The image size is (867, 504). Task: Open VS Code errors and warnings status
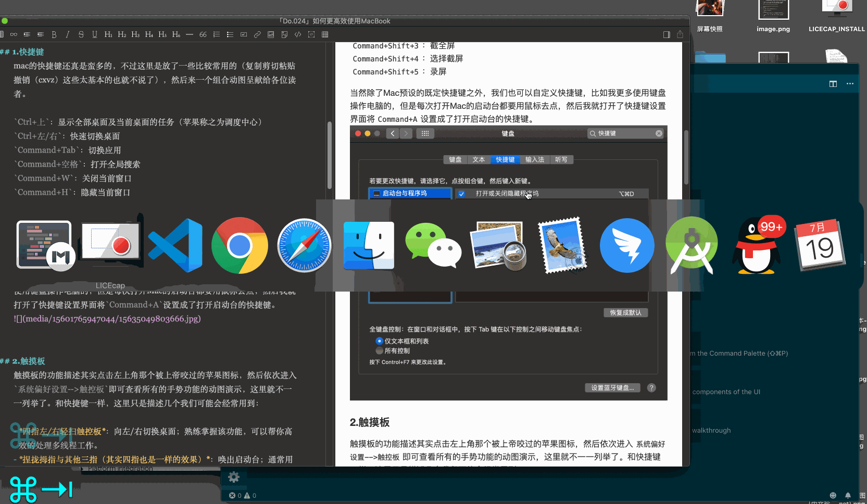pyautogui.click(x=243, y=496)
